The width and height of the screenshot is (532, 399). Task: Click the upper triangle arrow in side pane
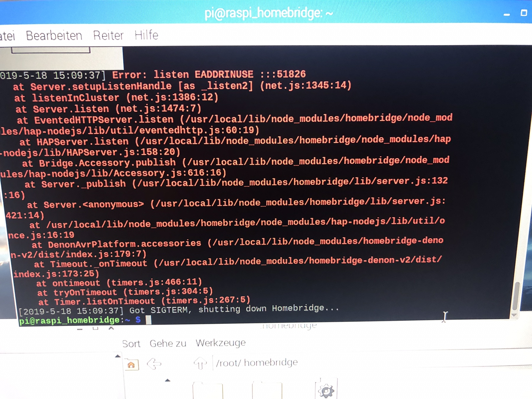(x=118, y=356)
